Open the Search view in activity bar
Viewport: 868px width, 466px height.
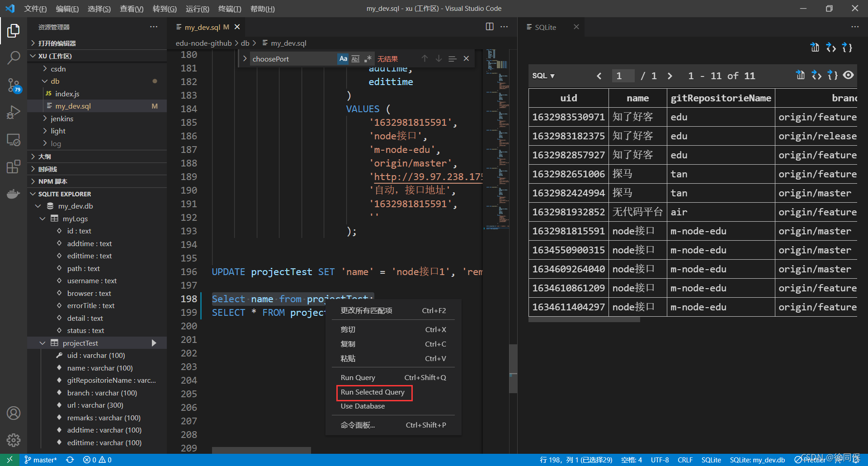[x=14, y=57]
